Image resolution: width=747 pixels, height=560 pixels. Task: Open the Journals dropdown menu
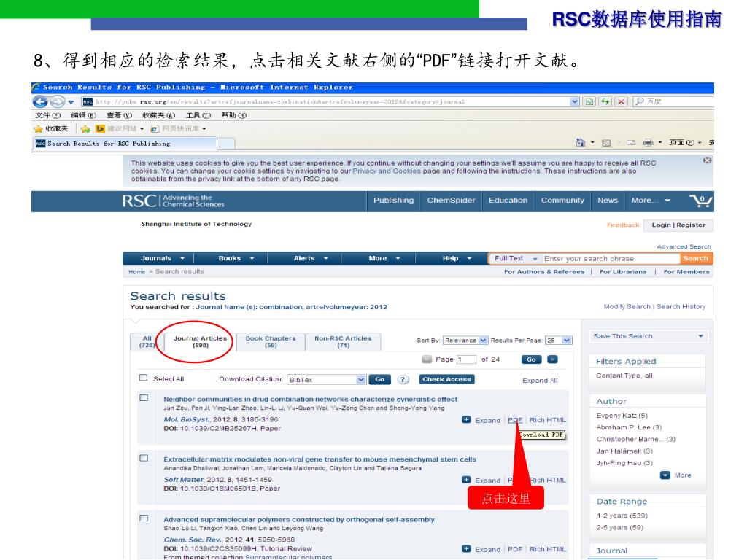(162, 258)
